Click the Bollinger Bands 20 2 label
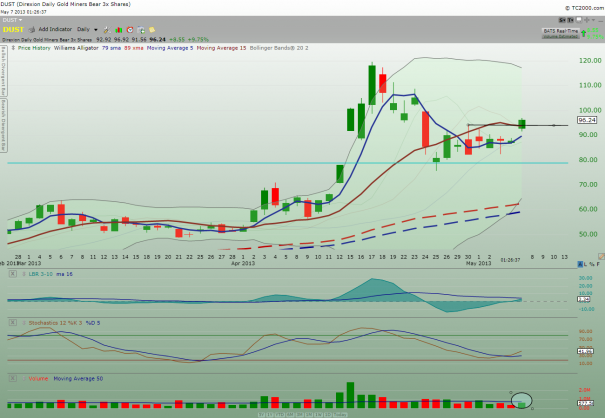The height and width of the screenshot is (418, 605). (279, 48)
